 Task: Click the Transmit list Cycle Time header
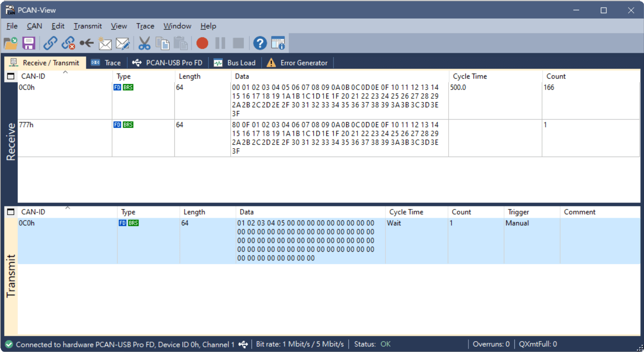(416, 212)
